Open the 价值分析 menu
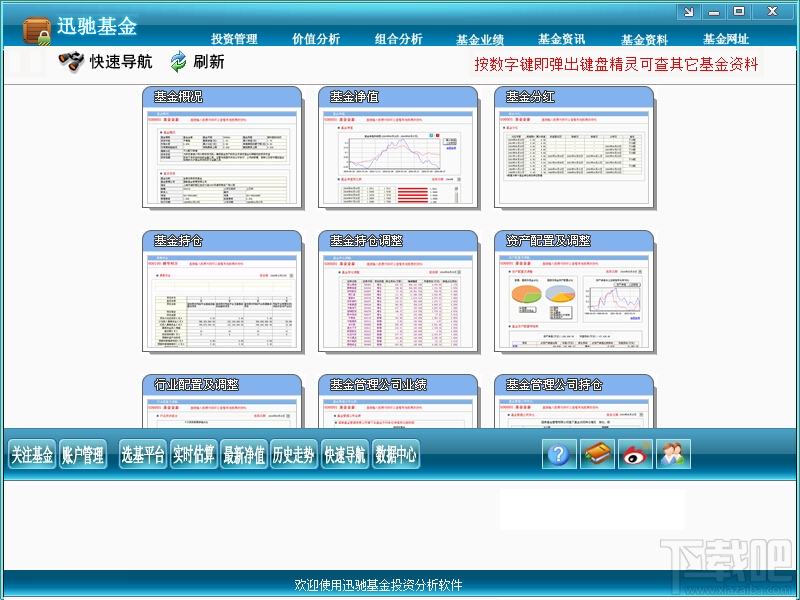Viewport: 800px width, 600px height. point(316,39)
